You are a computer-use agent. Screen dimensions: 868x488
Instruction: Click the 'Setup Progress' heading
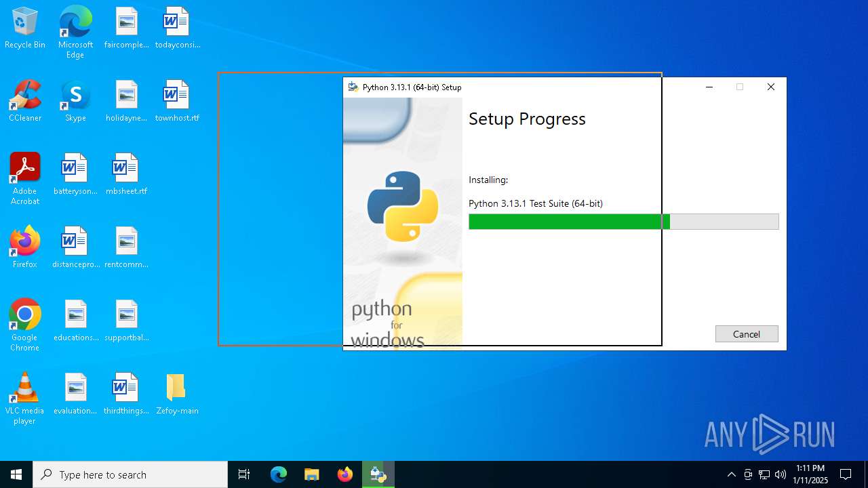[x=527, y=119]
